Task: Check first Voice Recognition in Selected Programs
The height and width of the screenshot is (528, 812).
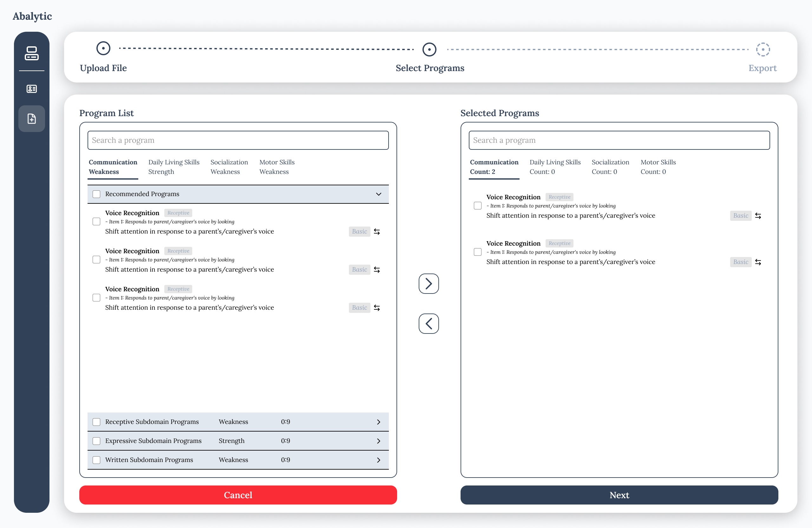Action: click(x=477, y=206)
